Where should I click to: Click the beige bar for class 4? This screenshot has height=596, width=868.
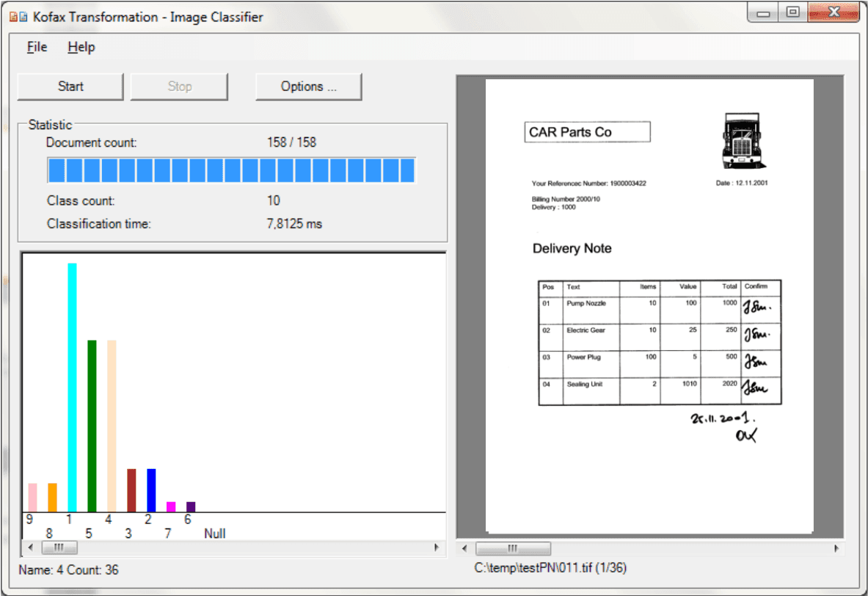pyautogui.click(x=112, y=426)
